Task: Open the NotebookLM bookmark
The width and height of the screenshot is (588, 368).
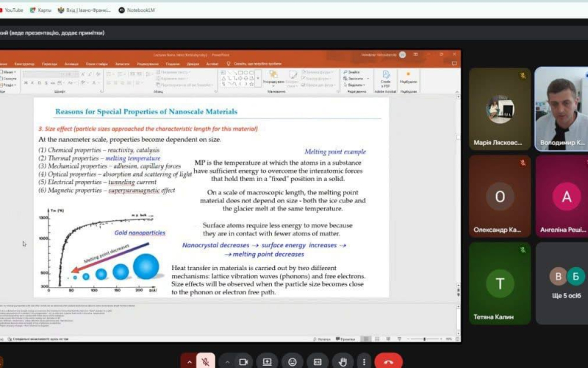Action: pos(137,10)
